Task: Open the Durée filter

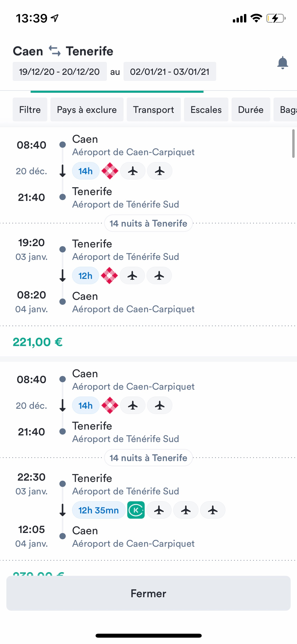Action: click(251, 109)
